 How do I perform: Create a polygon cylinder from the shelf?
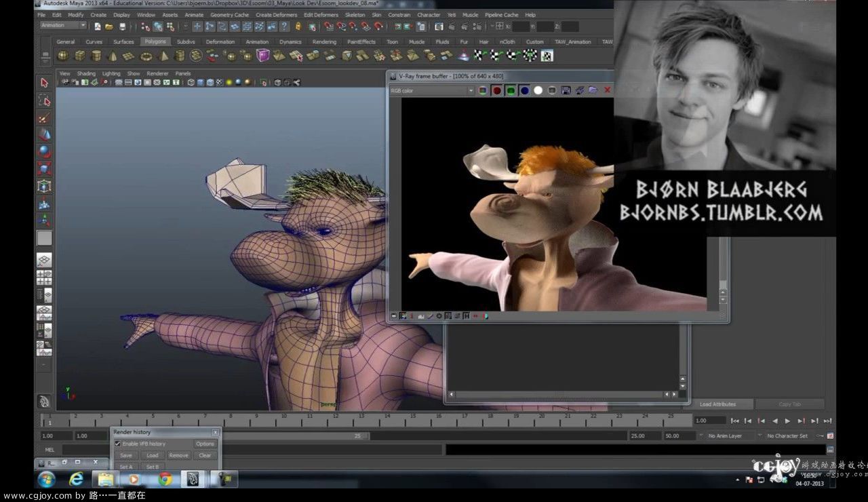coord(96,56)
